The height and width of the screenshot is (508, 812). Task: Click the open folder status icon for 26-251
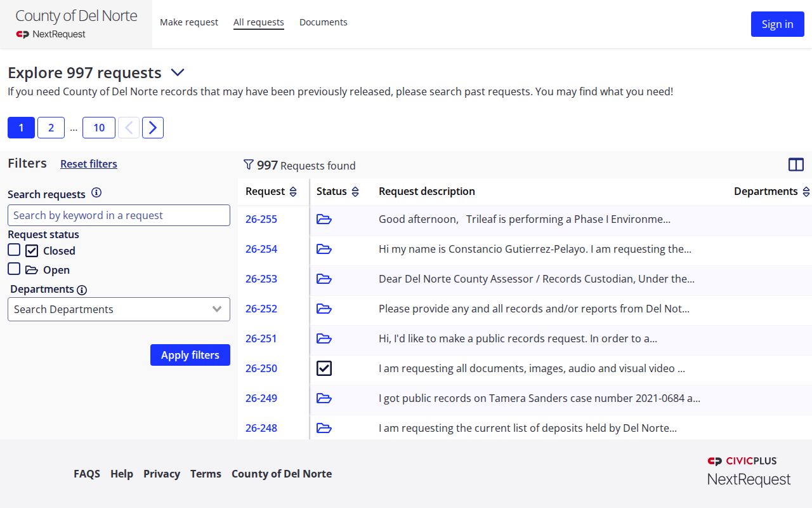pyautogui.click(x=324, y=338)
